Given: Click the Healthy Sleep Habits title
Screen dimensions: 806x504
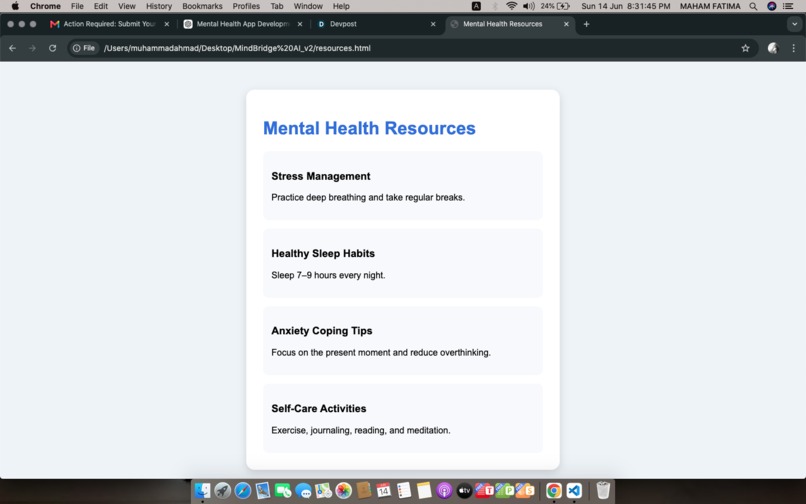Looking at the screenshot, I should 323,254.
